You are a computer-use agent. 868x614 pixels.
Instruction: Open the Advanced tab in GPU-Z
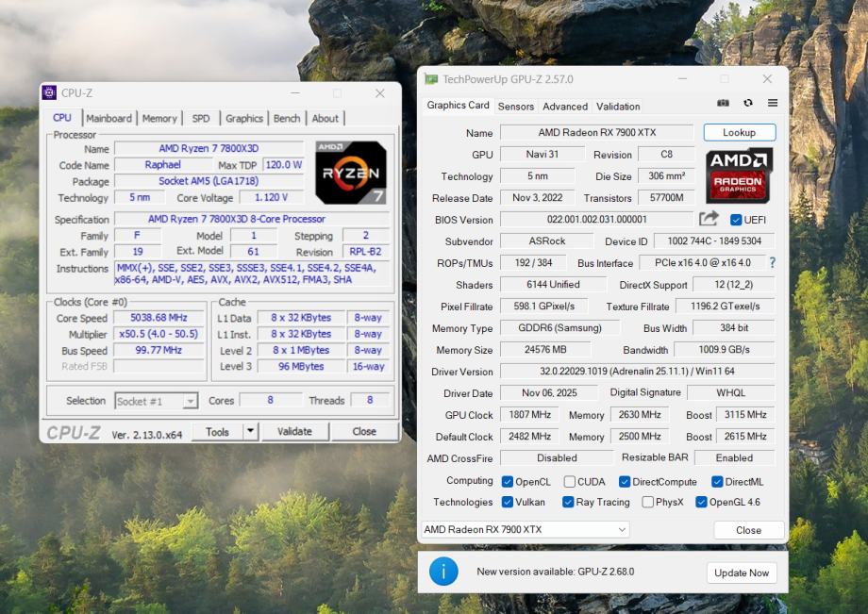pos(565,107)
